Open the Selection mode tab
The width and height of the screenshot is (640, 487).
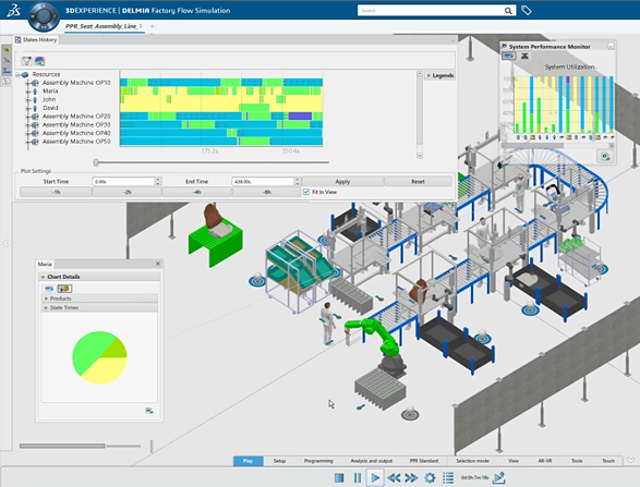tap(472, 461)
